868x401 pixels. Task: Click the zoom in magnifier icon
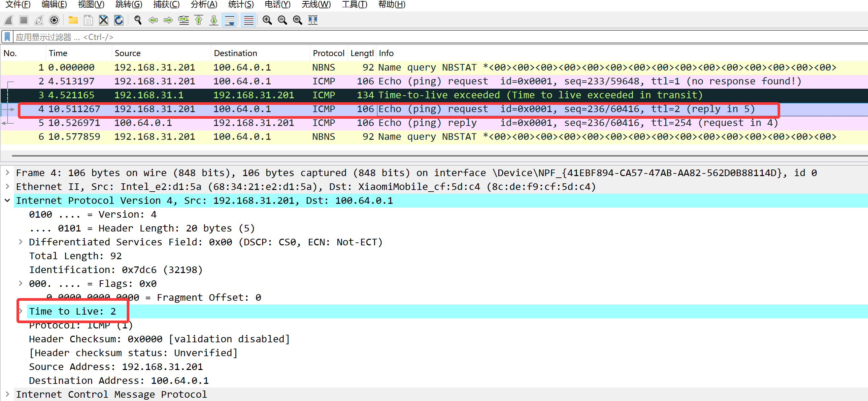pyautogui.click(x=267, y=20)
